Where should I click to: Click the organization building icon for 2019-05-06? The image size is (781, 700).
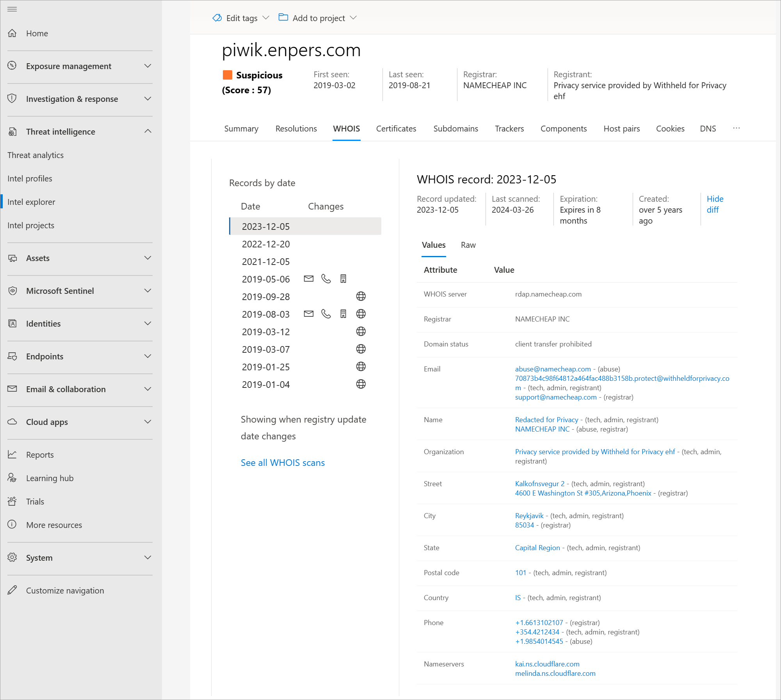343,279
